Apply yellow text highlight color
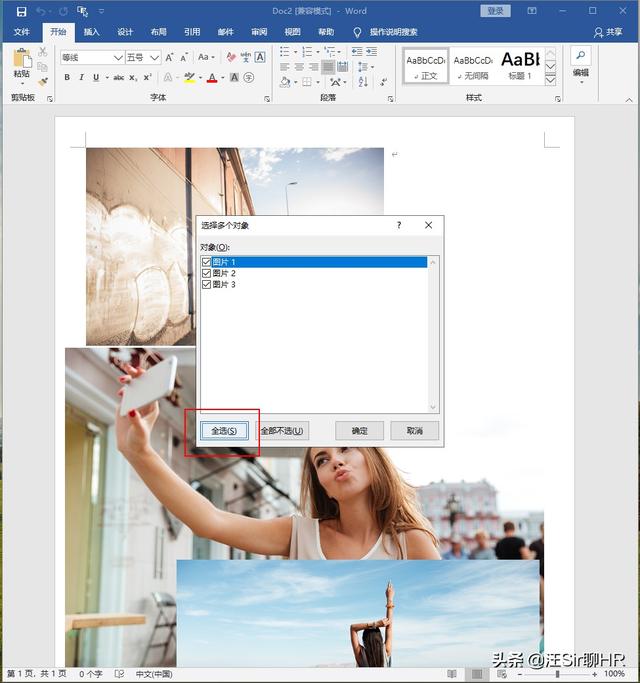This screenshot has width=640, height=683. point(190,78)
